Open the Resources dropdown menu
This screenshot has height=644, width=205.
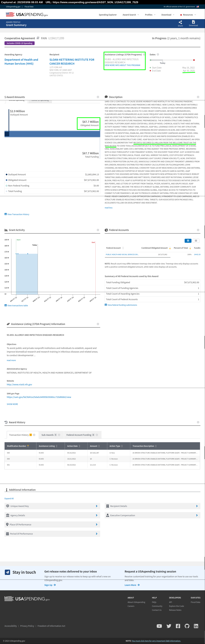188,15
